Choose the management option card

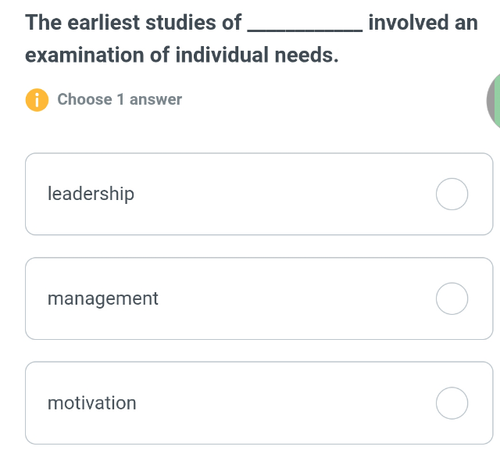click(x=259, y=298)
